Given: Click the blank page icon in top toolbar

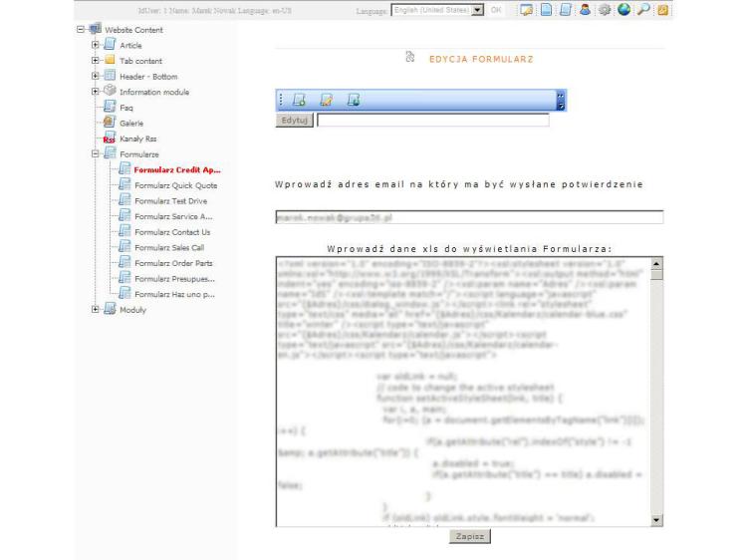Looking at the screenshot, I should (x=546, y=10).
